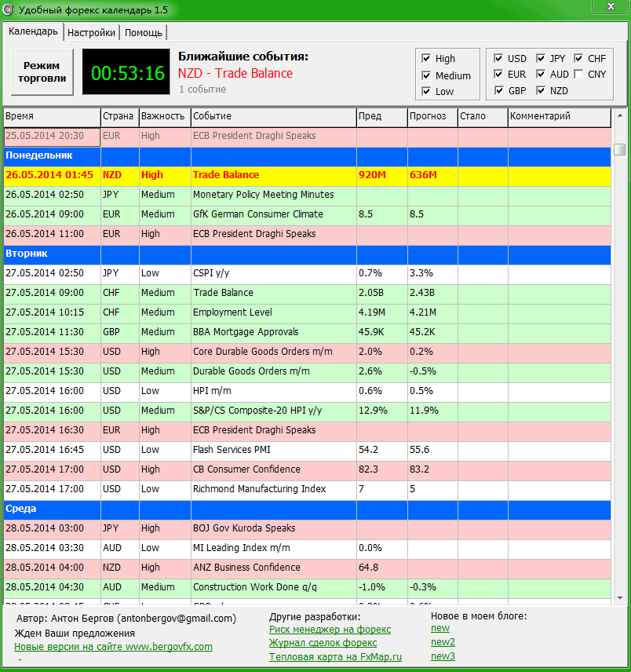Click the Важность column header
This screenshot has width=631, height=672.
(164, 116)
